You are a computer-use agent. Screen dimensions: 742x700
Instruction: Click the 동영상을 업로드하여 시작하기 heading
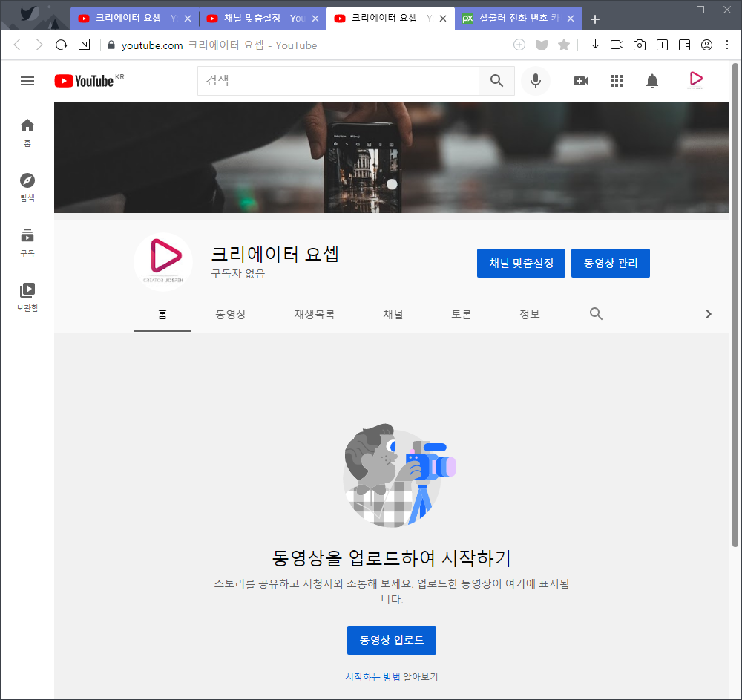click(x=391, y=558)
